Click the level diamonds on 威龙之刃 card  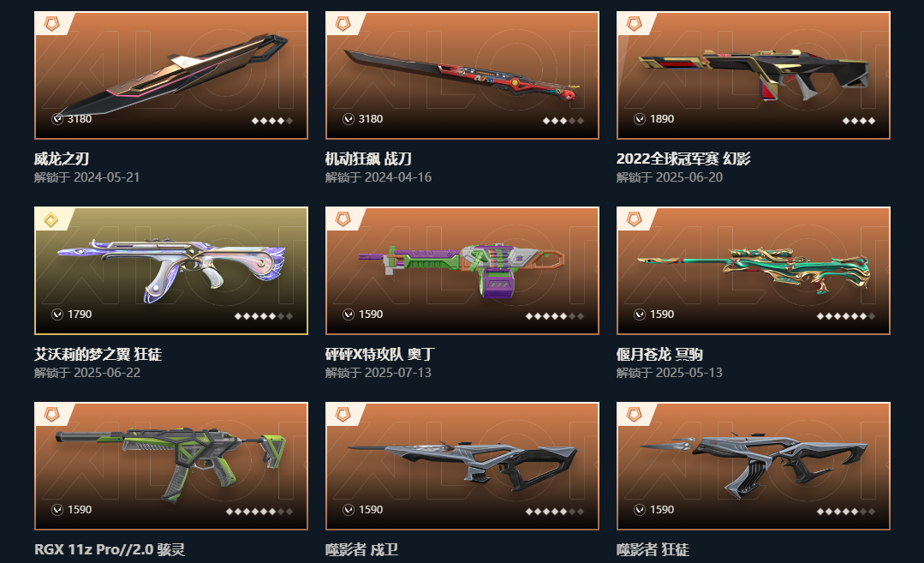272,121
